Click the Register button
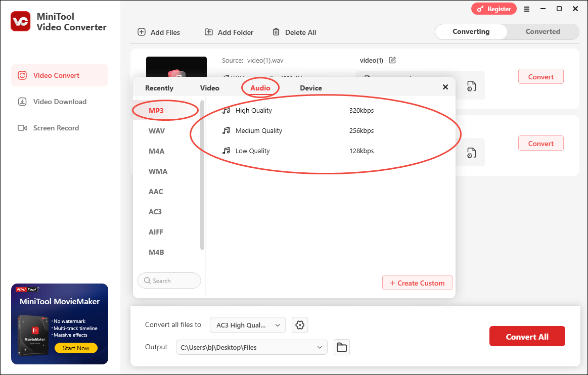This screenshot has height=375, width=588. (x=494, y=9)
